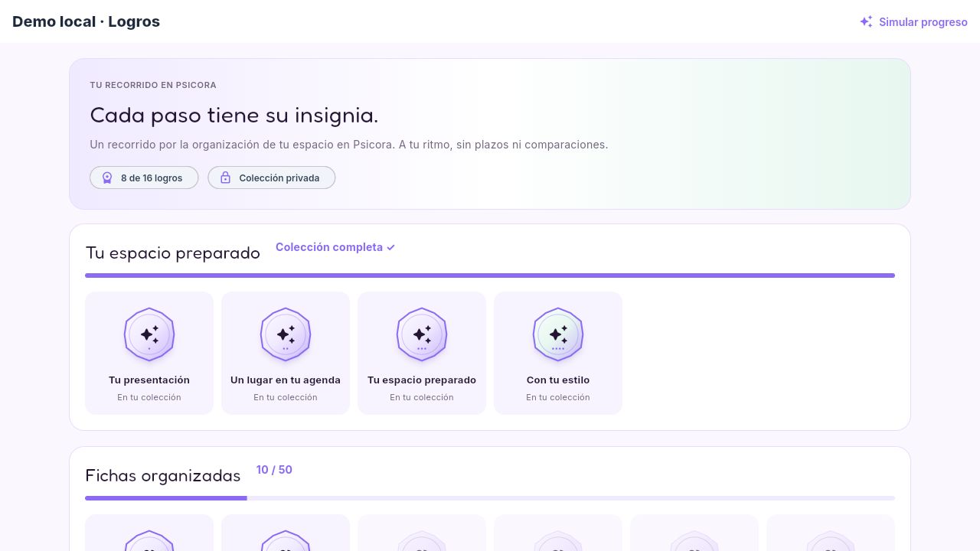Click the TU RECORRIDO EN PSICORA label
This screenshot has width=980, height=551.
[x=153, y=85]
